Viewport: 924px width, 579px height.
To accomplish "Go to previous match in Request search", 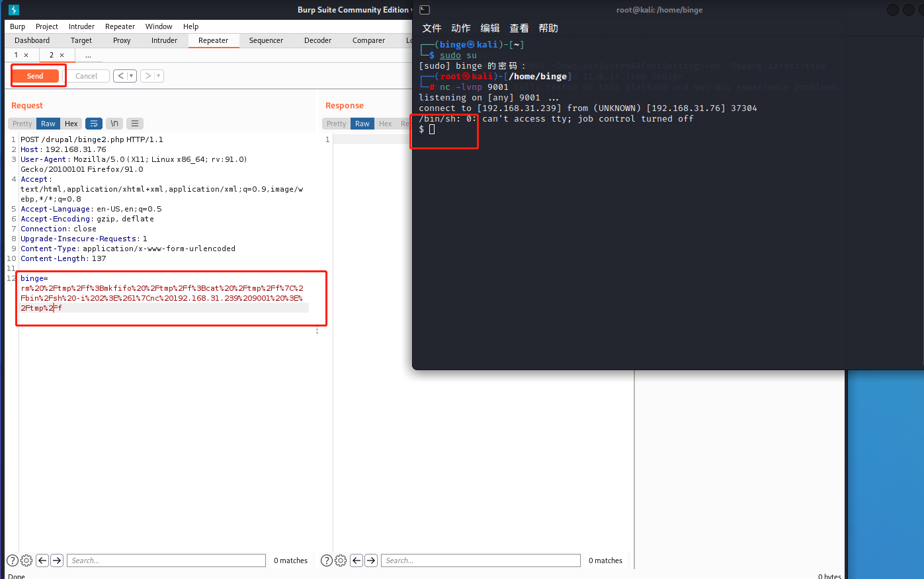I will pyautogui.click(x=42, y=560).
